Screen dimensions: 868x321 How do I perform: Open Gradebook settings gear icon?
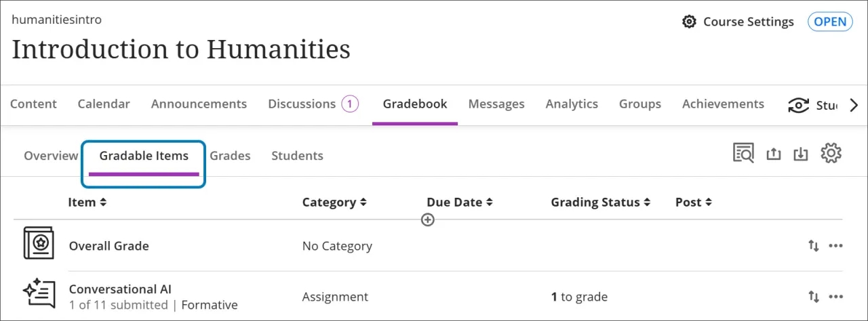point(831,154)
